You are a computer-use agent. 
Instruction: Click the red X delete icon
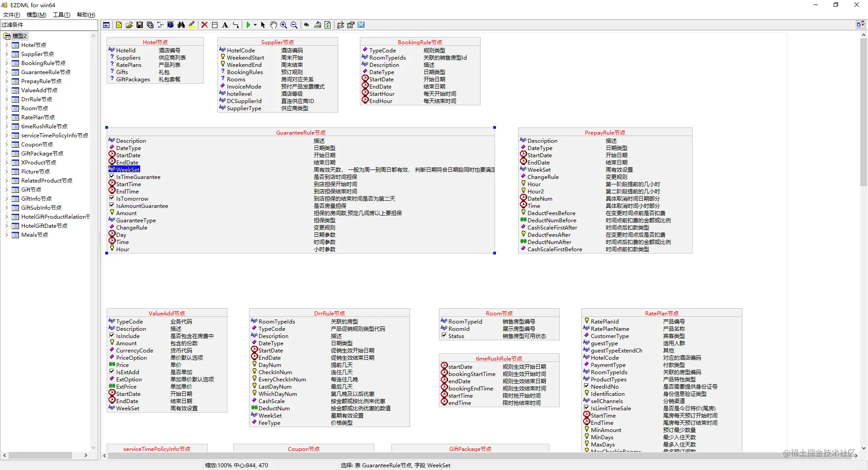tap(203, 25)
